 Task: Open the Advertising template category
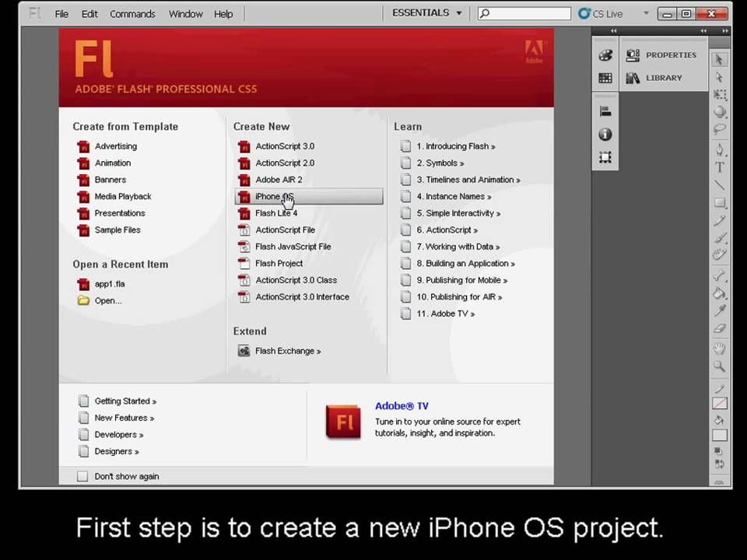click(115, 146)
